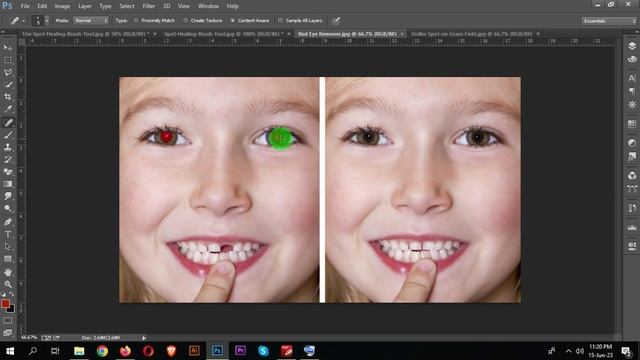Collapse the toolbox with top arrows
This screenshot has height=360, width=640.
point(3,32)
